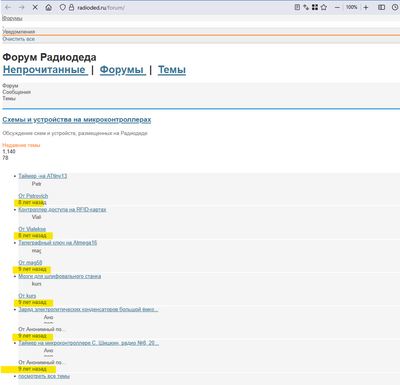
Task: Click '8 лет назад' under От Petrovich
Action: (32, 202)
